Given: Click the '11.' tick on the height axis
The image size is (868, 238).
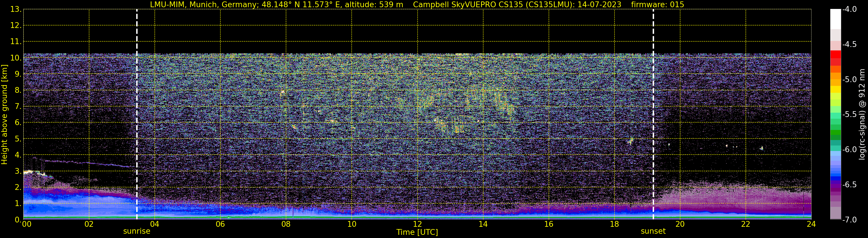Looking at the screenshot, I should coord(16,42).
